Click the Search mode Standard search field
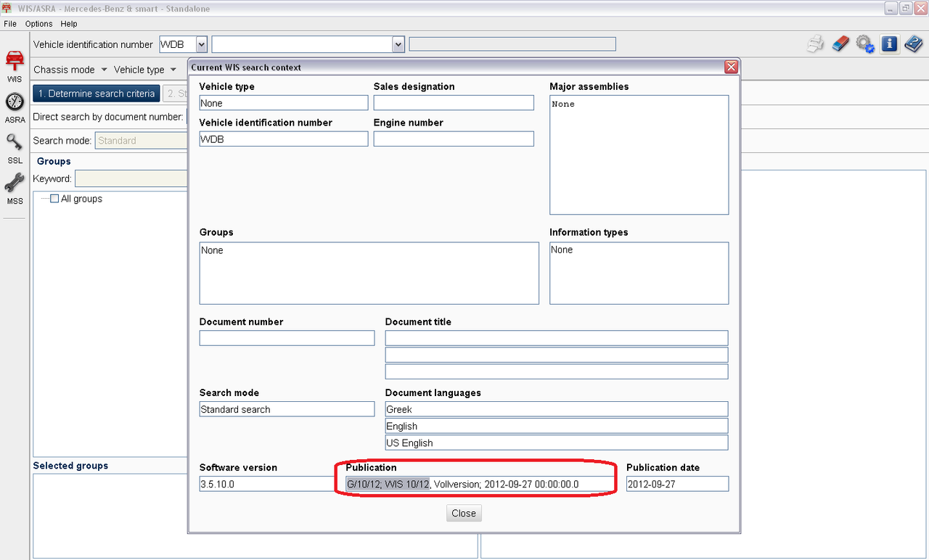This screenshot has width=929, height=560. coord(287,409)
